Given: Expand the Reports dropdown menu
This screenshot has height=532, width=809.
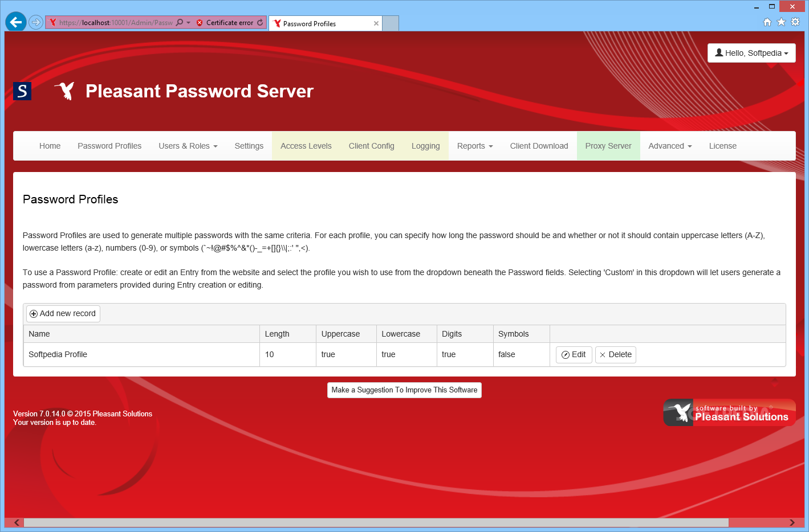Looking at the screenshot, I should (475, 146).
